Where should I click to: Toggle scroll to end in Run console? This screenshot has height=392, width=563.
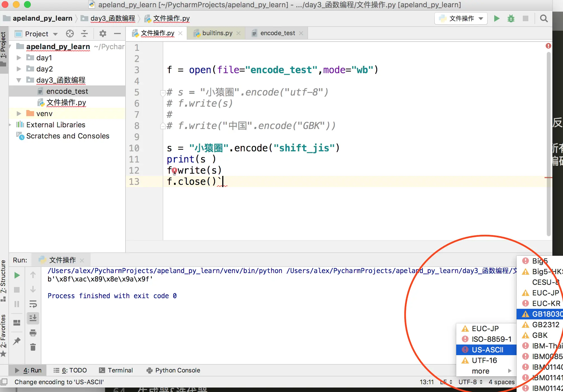tap(33, 318)
